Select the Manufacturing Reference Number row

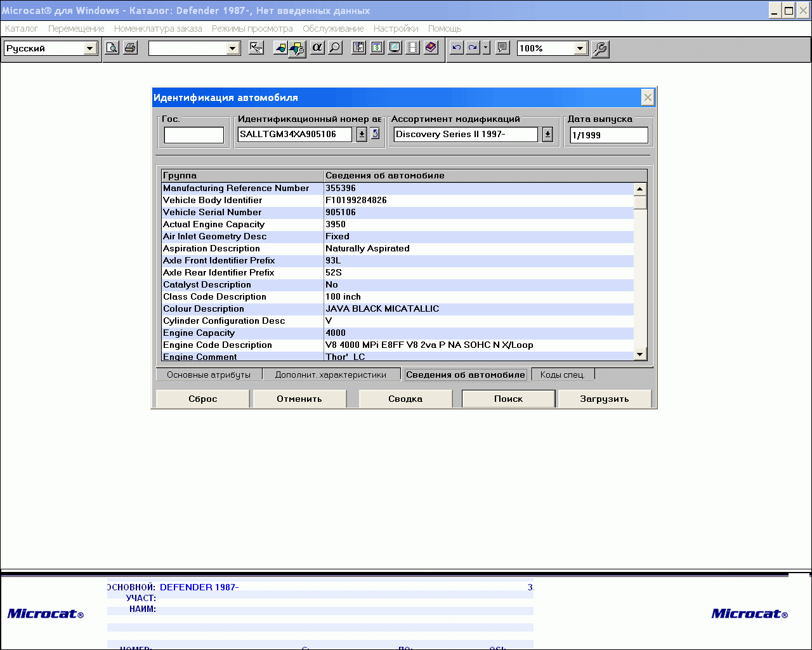(x=398, y=188)
